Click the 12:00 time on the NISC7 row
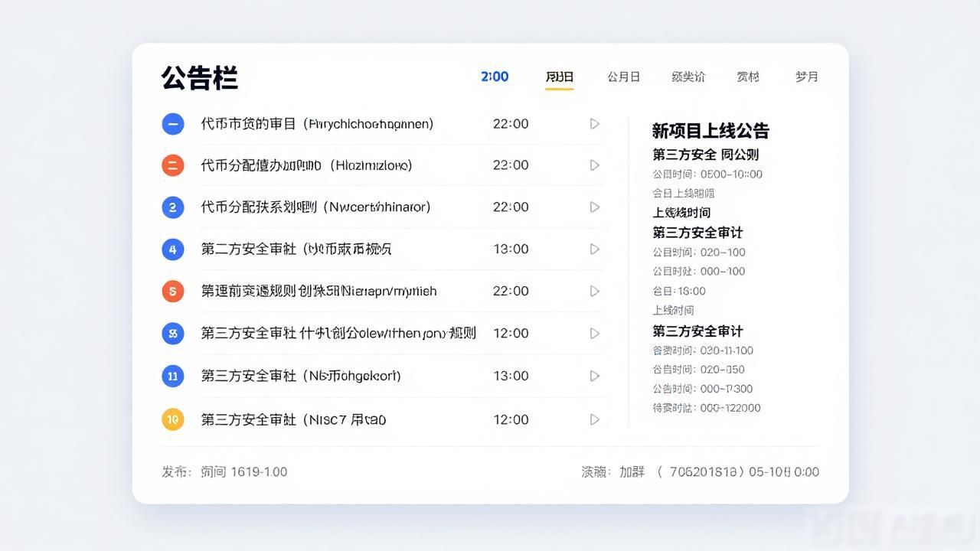The image size is (980, 551). [x=511, y=419]
